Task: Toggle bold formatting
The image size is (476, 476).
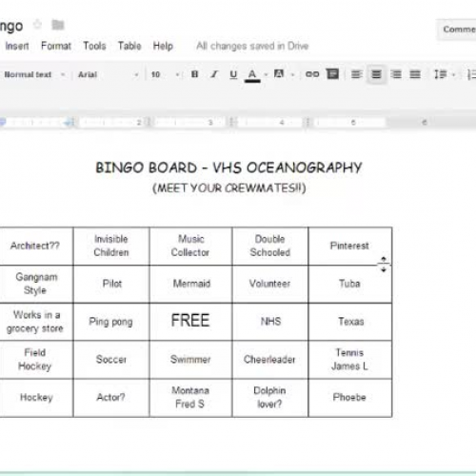Action: pos(194,74)
